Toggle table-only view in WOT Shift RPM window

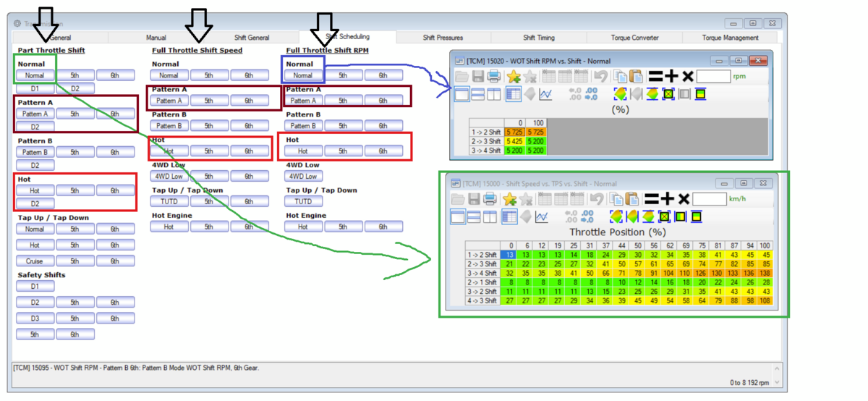coord(461,94)
